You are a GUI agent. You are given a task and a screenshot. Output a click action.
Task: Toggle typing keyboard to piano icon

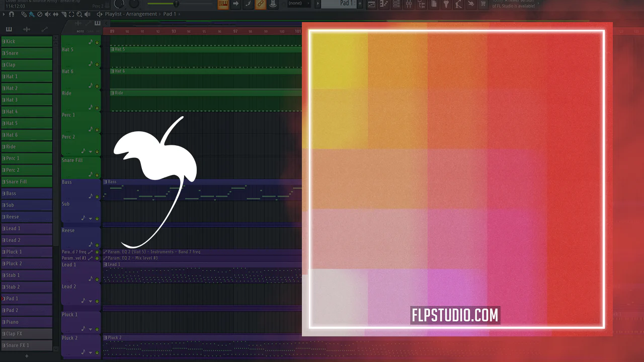point(223,4)
